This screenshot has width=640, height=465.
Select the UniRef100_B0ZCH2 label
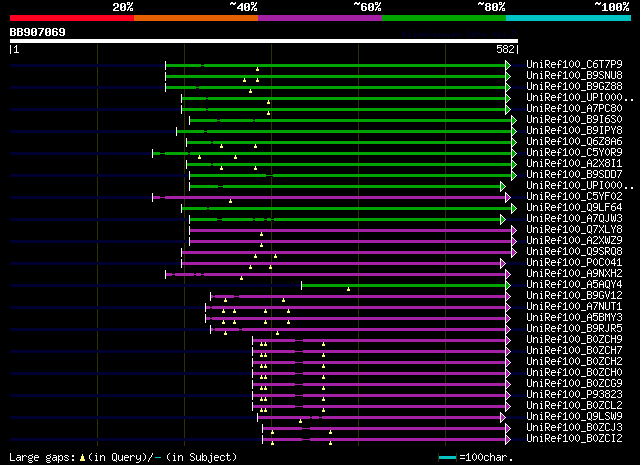coord(574,362)
